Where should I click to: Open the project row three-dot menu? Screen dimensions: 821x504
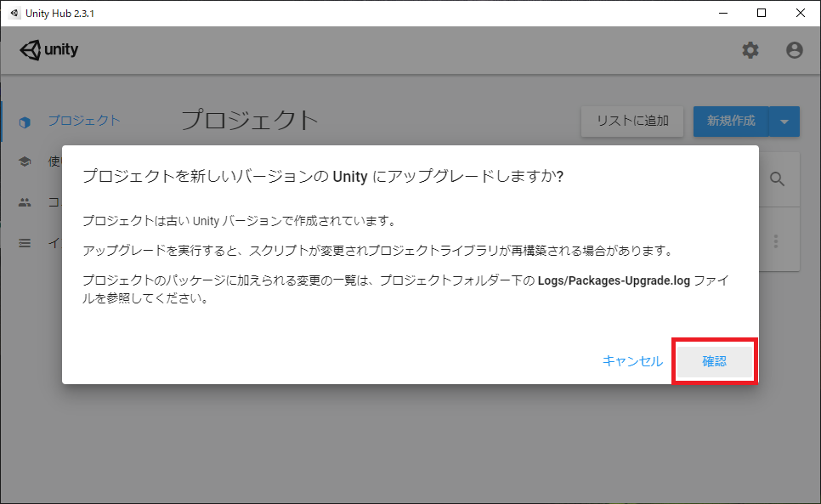click(775, 241)
